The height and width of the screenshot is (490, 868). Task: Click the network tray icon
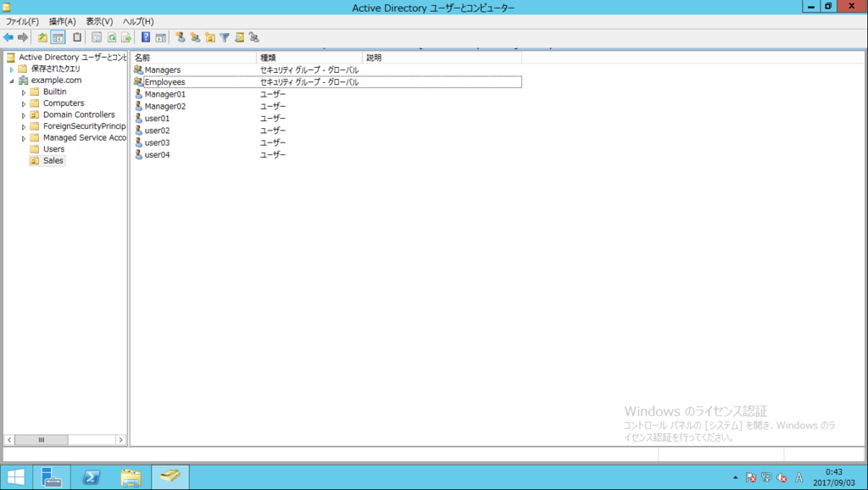pos(766,477)
